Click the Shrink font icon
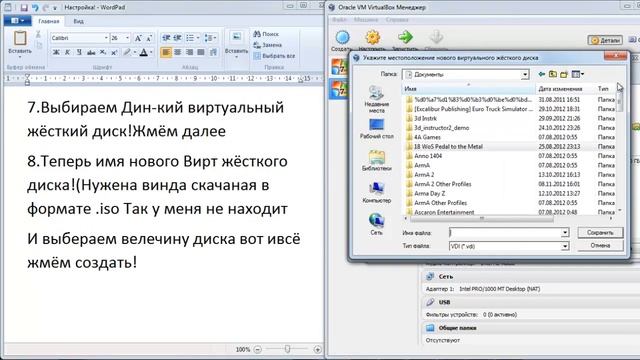 [x=149, y=38]
